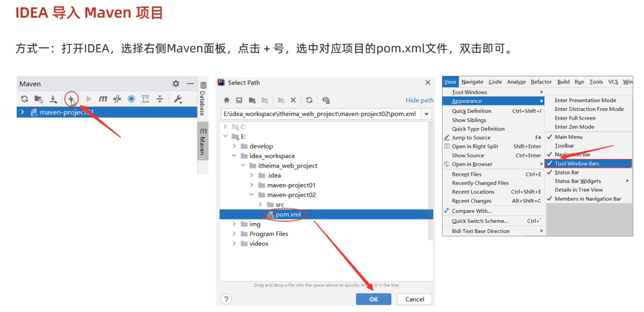Open Maven Settings wrench icon
644x312 pixels.
point(178,99)
